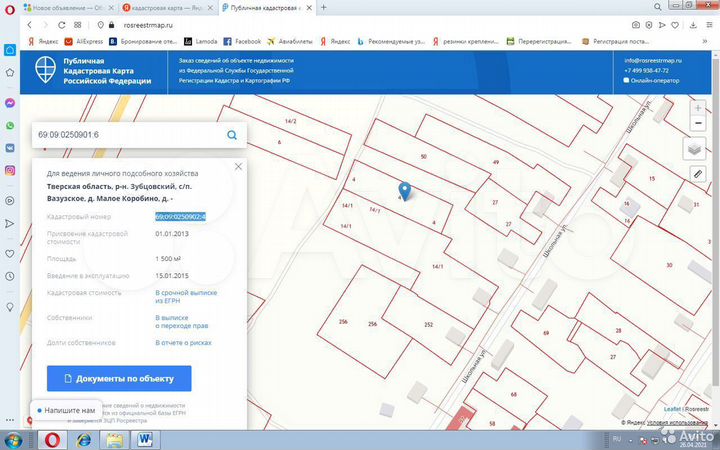The height and width of the screenshot is (450, 720).
Task: Open the Speed Dial grid icon
Action: pyautogui.click(x=78, y=25)
